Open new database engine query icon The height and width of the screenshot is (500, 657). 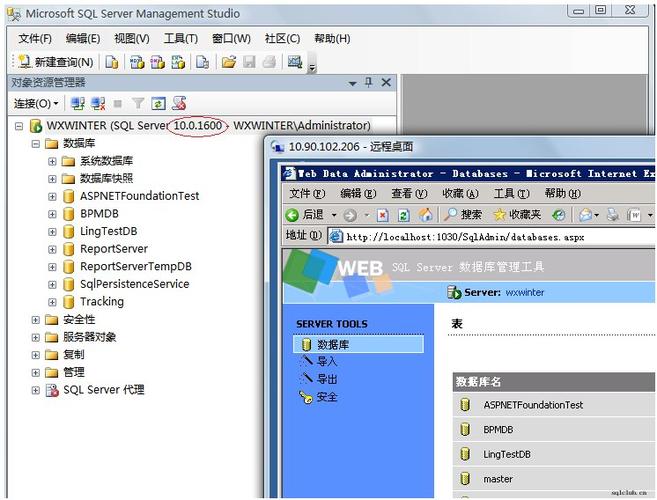pos(112,62)
